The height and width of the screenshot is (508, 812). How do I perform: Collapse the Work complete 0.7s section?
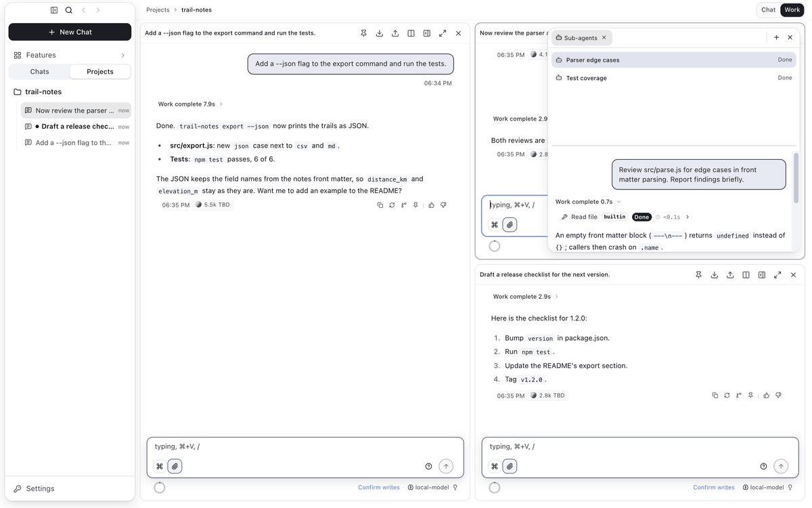pyautogui.click(x=588, y=202)
